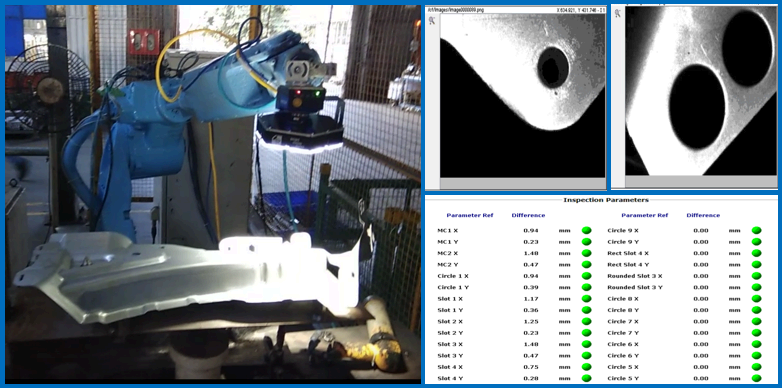This screenshot has width=782, height=388.
Task: Select the Slot 1 X parameter label
Action: click(x=450, y=299)
